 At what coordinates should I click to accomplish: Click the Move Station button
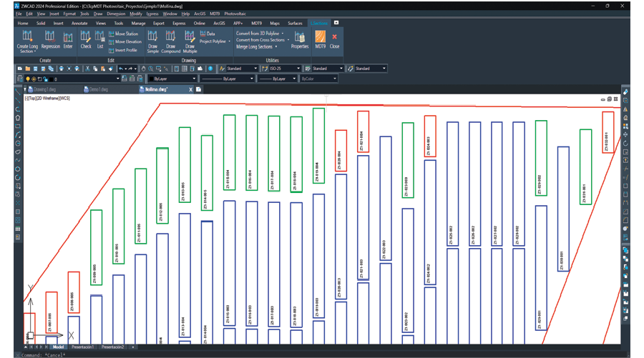(125, 34)
